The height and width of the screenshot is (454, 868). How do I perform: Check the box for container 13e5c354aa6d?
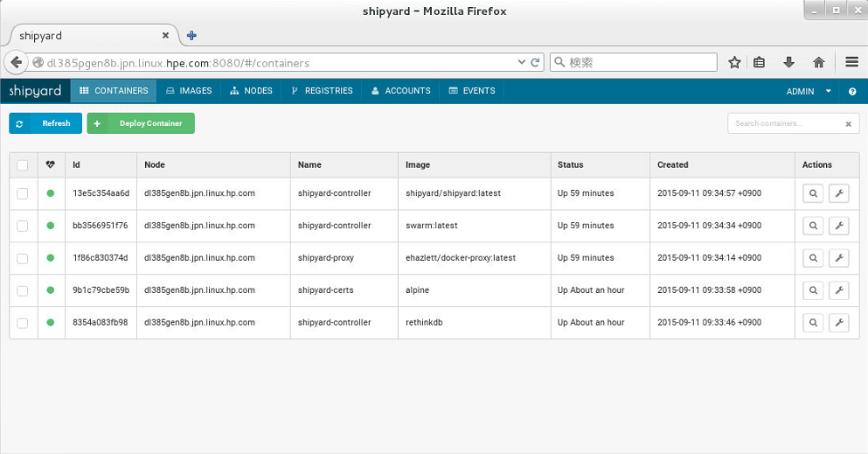click(22, 193)
